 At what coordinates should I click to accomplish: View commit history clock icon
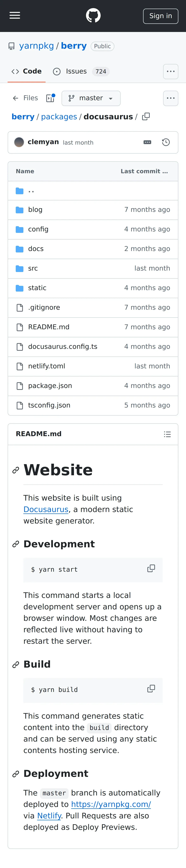click(x=166, y=143)
